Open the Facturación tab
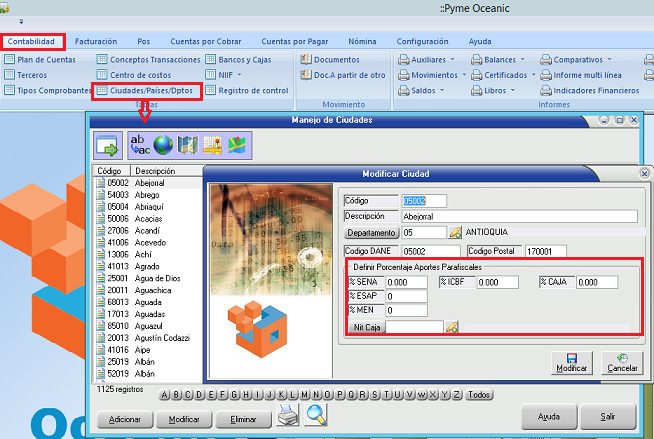Screen dimensions: 654x439 tap(96, 42)
